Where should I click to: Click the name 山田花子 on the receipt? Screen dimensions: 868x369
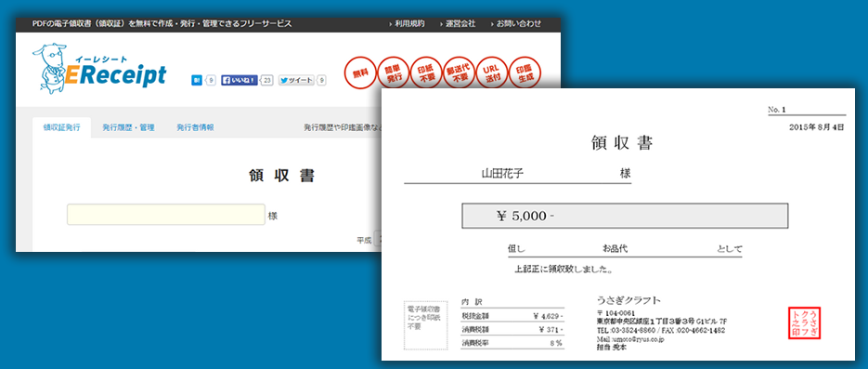click(502, 174)
